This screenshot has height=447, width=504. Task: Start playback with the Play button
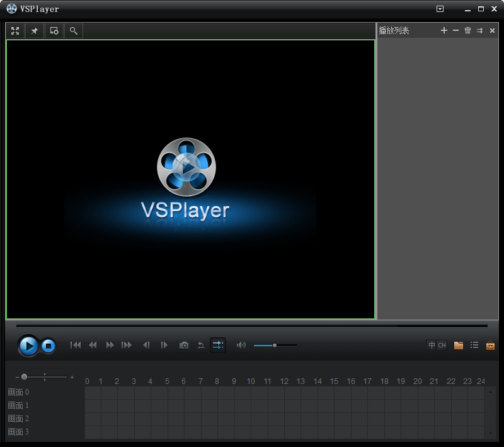coord(28,346)
